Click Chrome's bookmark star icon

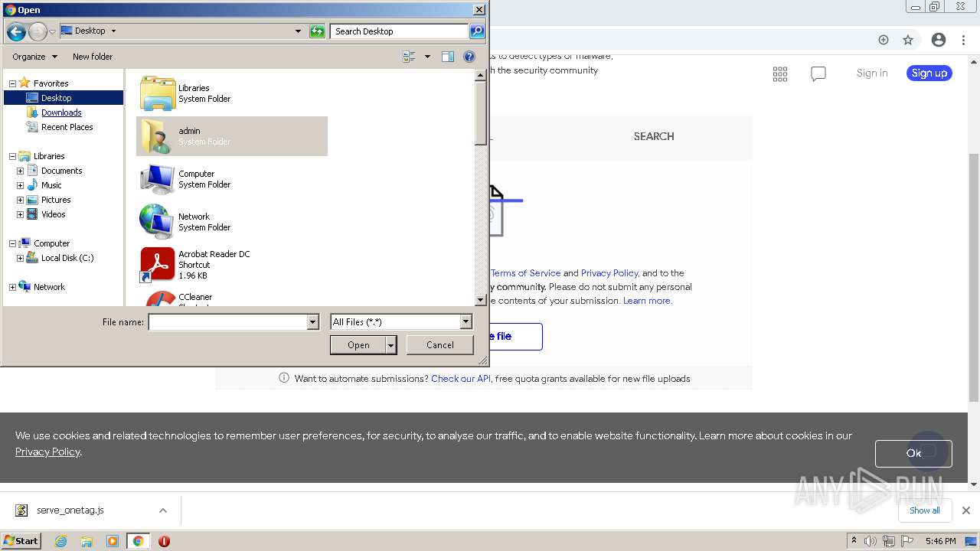[908, 40]
